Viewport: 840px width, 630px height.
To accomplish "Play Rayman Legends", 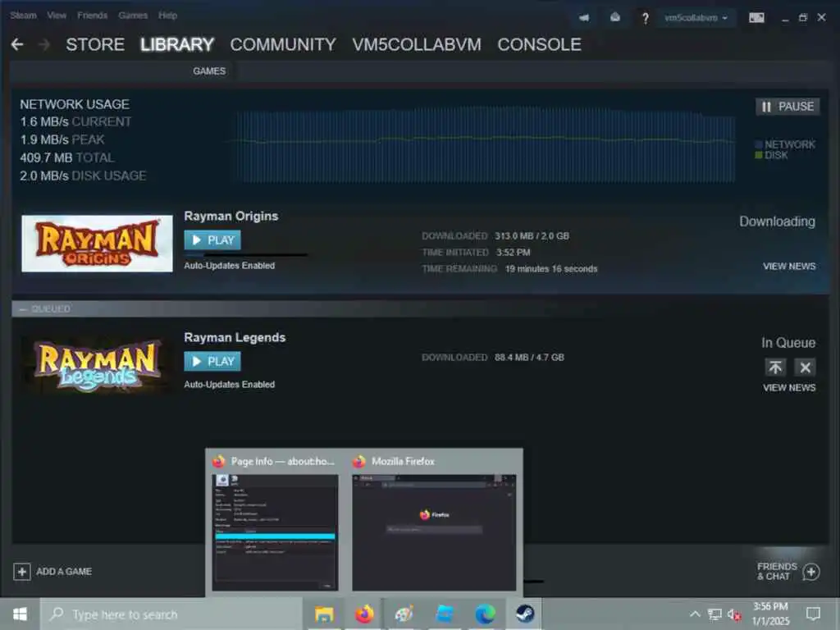I will pos(212,362).
